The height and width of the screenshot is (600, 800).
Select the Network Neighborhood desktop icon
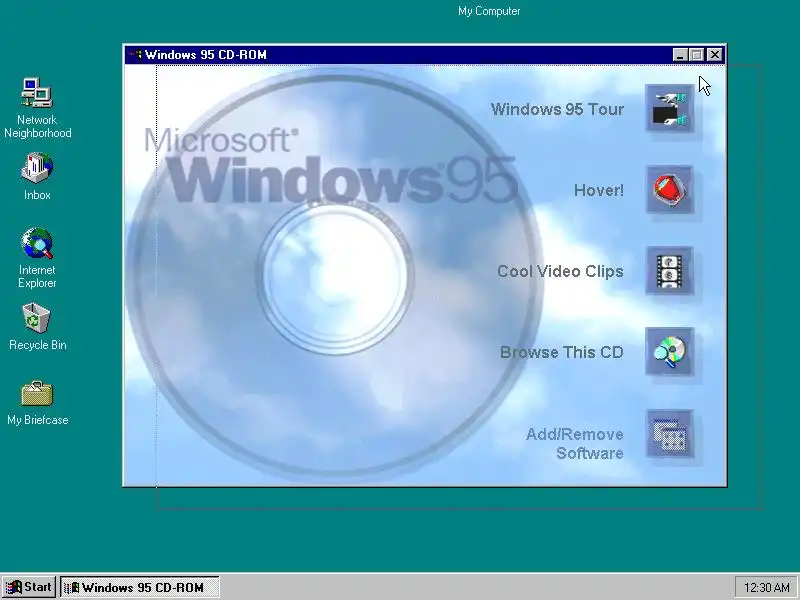pyautogui.click(x=37, y=93)
